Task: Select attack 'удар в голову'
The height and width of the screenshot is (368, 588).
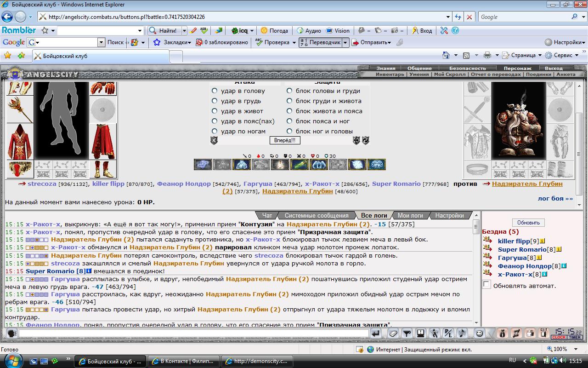Action: point(215,91)
